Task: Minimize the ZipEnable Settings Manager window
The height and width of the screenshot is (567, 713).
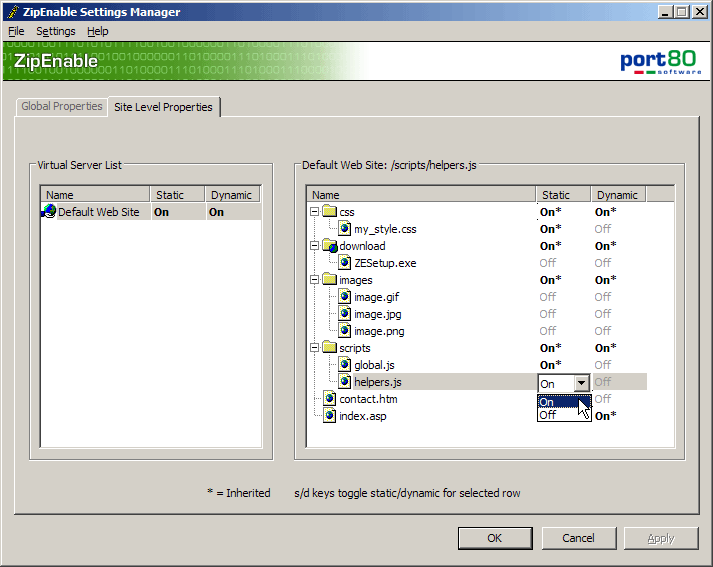Action: click(x=665, y=12)
